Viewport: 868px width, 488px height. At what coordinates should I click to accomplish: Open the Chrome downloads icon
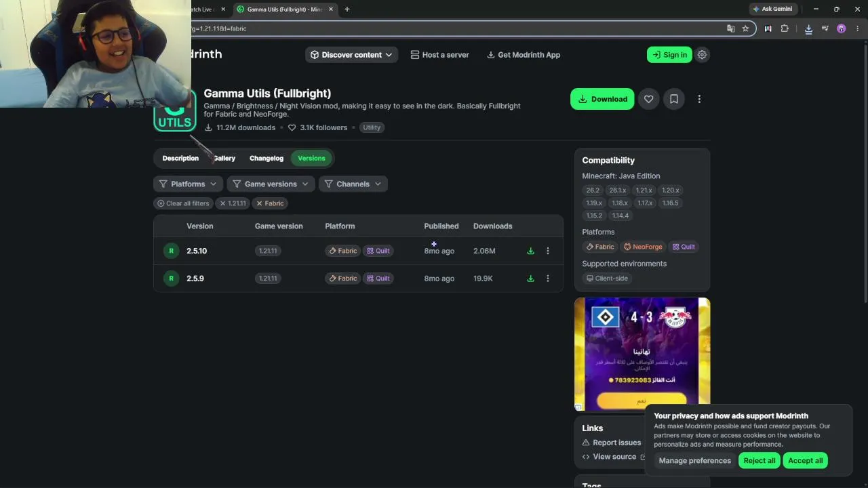808,28
